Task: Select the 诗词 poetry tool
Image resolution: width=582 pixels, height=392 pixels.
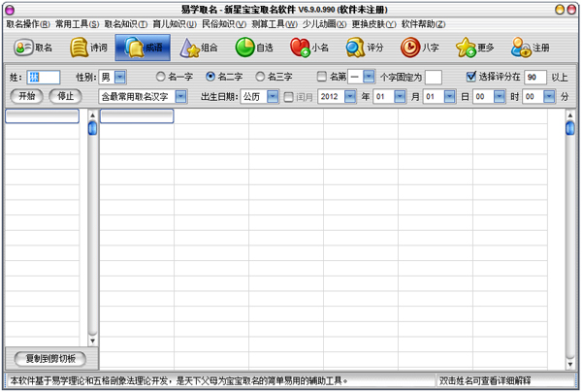Action: [88, 48]
